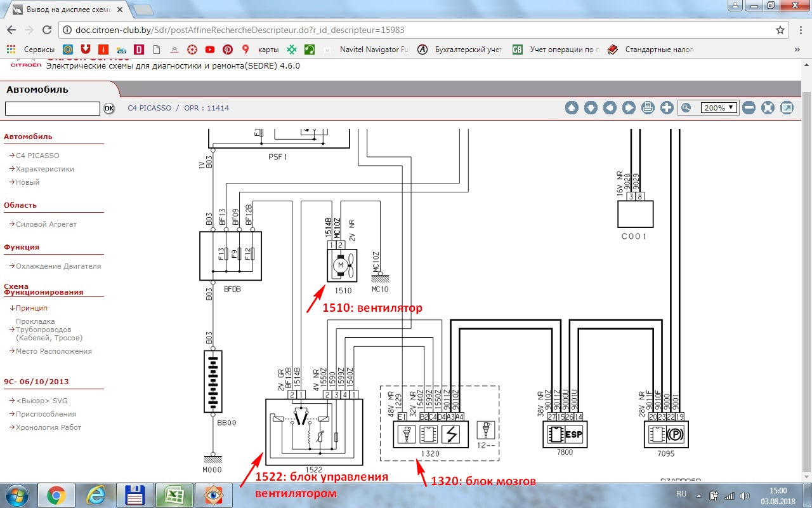Open the Windows Start menu
This screenshot has width=812, height=508.
(x=17, y=495)
